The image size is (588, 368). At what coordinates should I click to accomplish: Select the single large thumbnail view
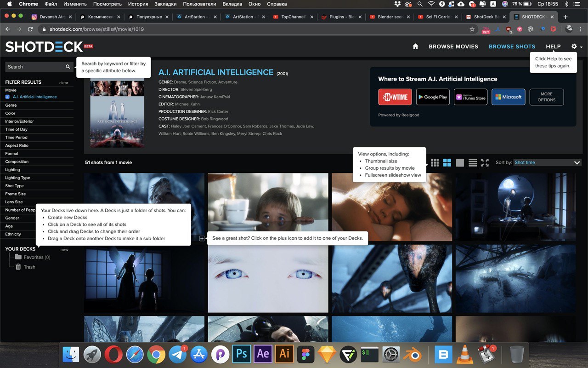pyautogui.click(x=460, y=162)
